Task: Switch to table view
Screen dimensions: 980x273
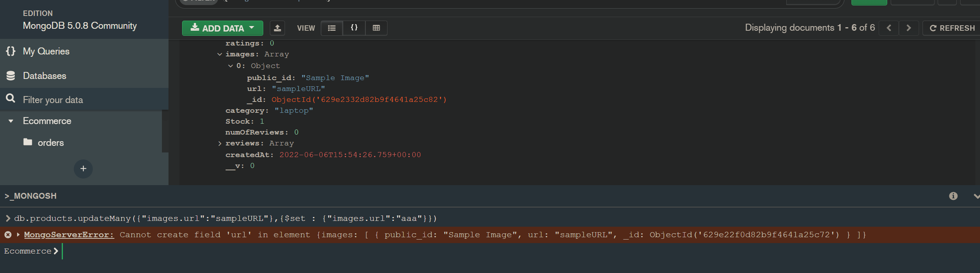Action: 376,28
